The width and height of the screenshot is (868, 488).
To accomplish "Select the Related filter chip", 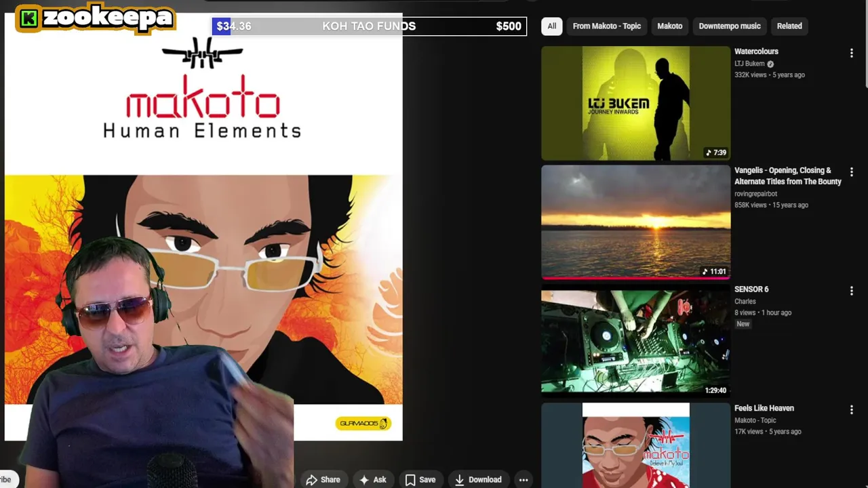I will pos(789,26).
